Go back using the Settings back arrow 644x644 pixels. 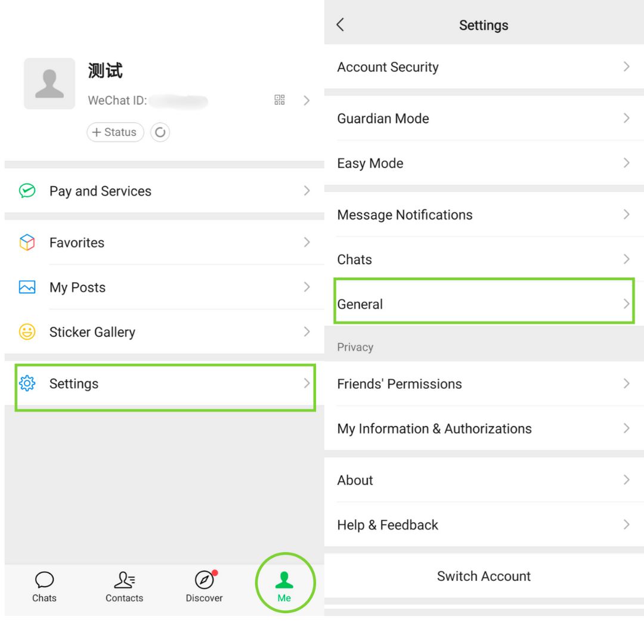click(340, 25)
